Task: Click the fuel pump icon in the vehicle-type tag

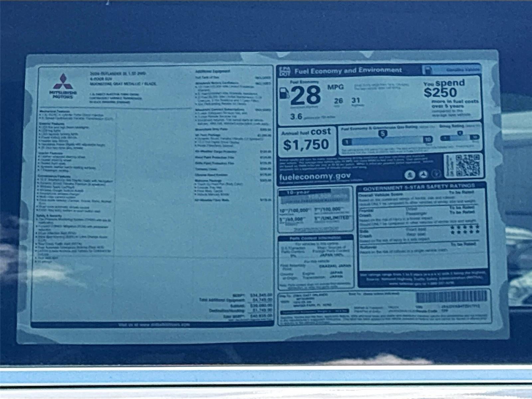Action: click(429, 70)
